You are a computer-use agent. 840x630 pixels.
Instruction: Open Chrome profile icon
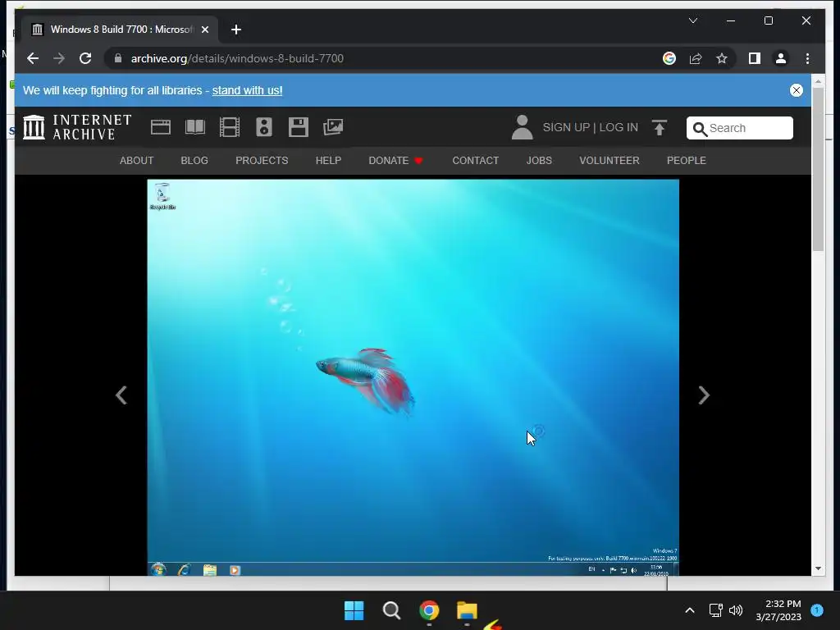click(781, 58)
